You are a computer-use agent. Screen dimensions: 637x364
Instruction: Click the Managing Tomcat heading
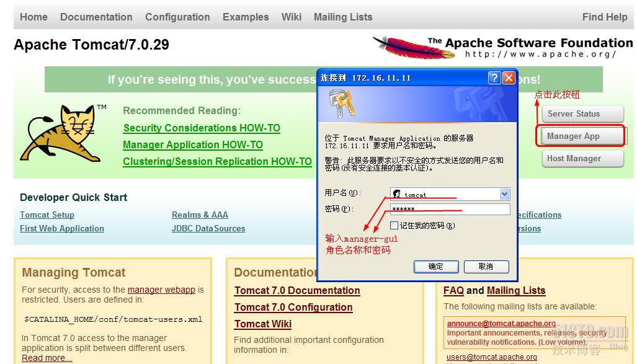[74, 272]
